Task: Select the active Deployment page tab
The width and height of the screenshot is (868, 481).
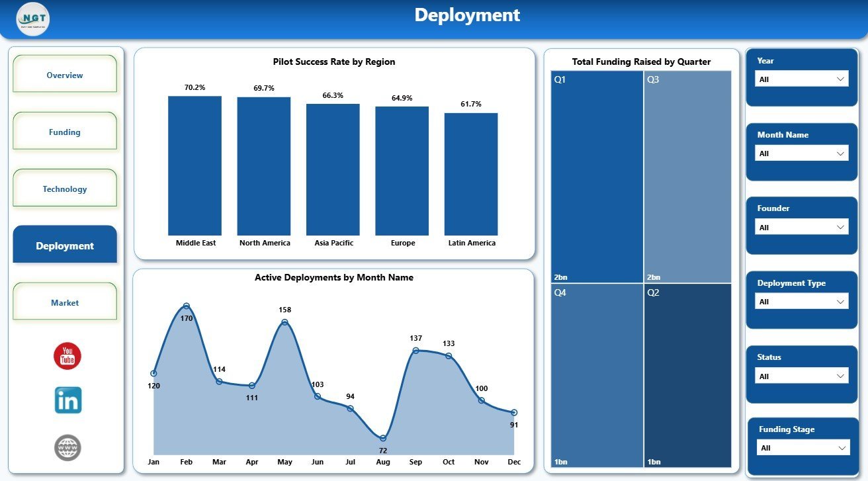Action: click(65, 245)
